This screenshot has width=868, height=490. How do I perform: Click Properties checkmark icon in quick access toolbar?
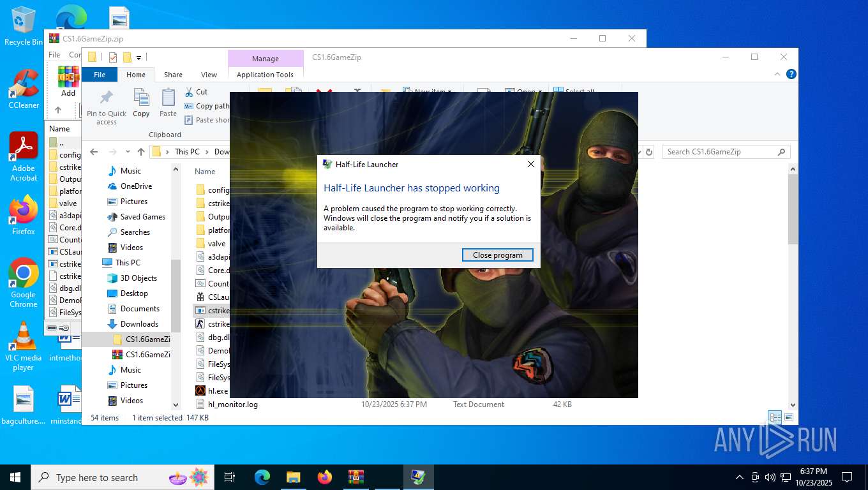coord(113,57)
